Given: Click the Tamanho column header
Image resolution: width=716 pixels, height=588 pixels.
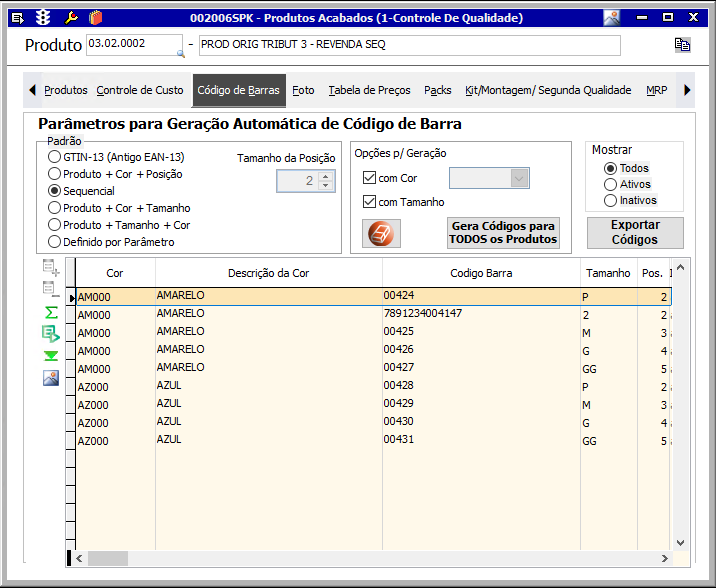Looking at the screenshot, I should (608, 273).
